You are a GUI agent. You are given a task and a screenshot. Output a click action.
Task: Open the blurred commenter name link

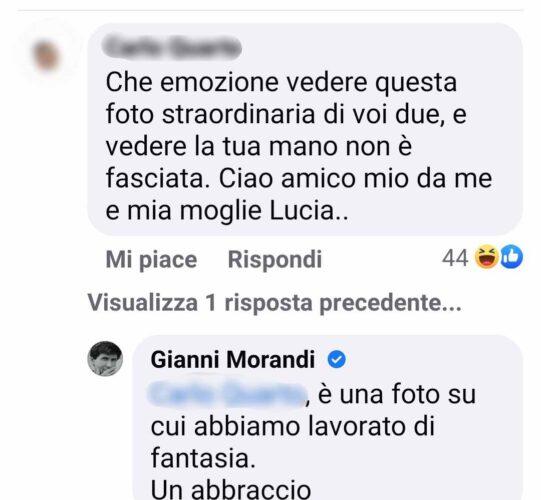(172, 48)
